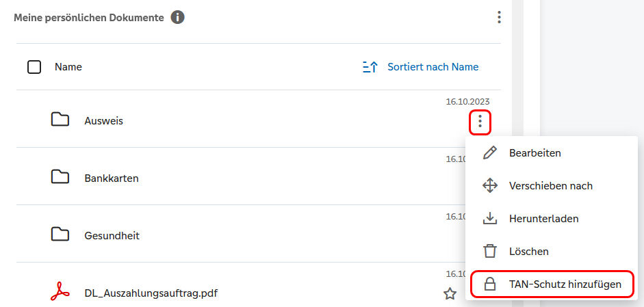Open DL_Auszahlungsauftrag.pdf file name
Screen dimensions: 644x307
(151, 293)
